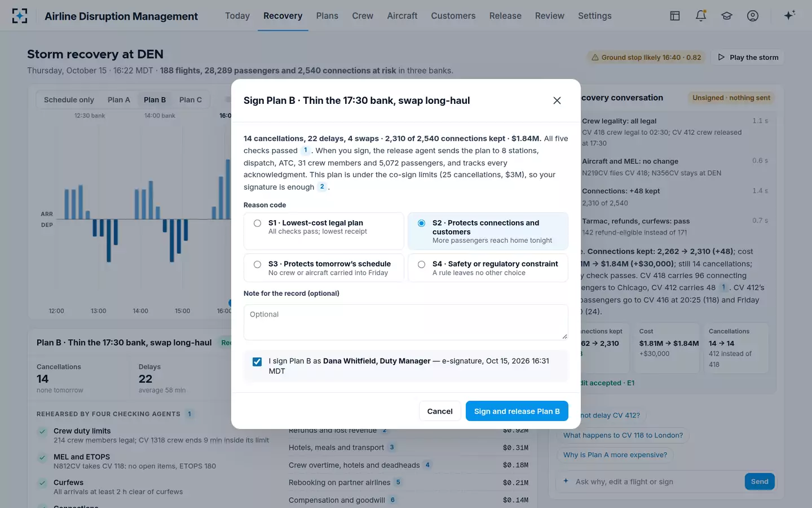Go to the Settings tab

tap(594, 16)
